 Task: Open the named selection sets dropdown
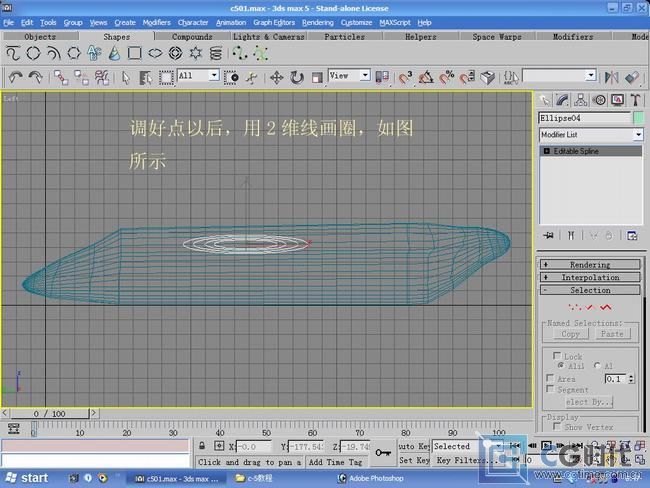coord(559,76)
